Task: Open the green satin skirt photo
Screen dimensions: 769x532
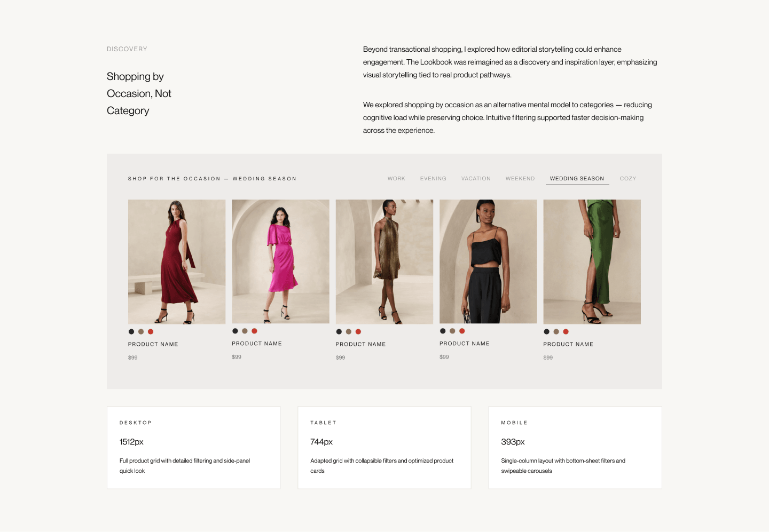Action: coord(592,261)
